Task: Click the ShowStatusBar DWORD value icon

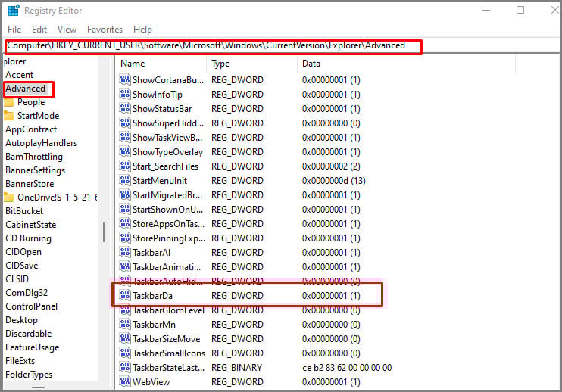Action: [125, 108]
